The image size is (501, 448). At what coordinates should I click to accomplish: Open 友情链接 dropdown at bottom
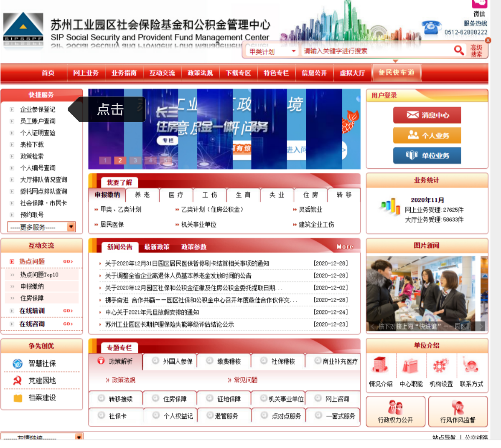coord(41,437)
